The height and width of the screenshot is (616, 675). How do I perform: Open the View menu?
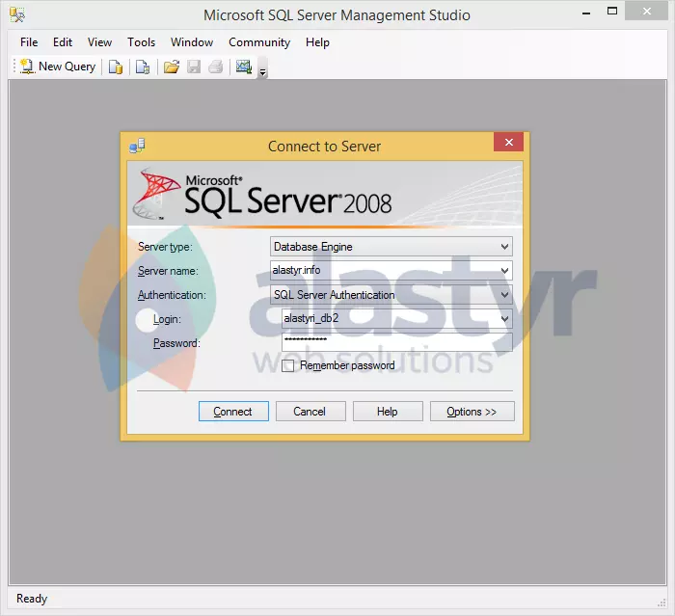pos(99,42)
